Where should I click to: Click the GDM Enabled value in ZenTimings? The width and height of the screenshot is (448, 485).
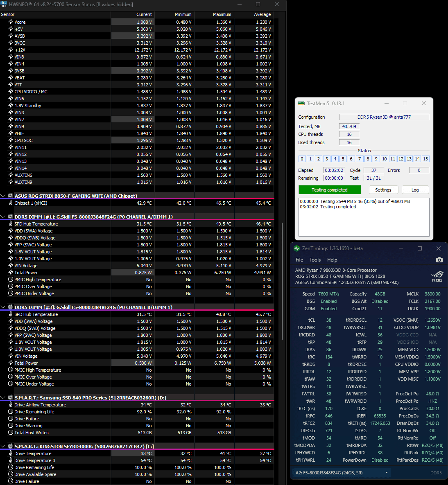click(x=328, y=309)
